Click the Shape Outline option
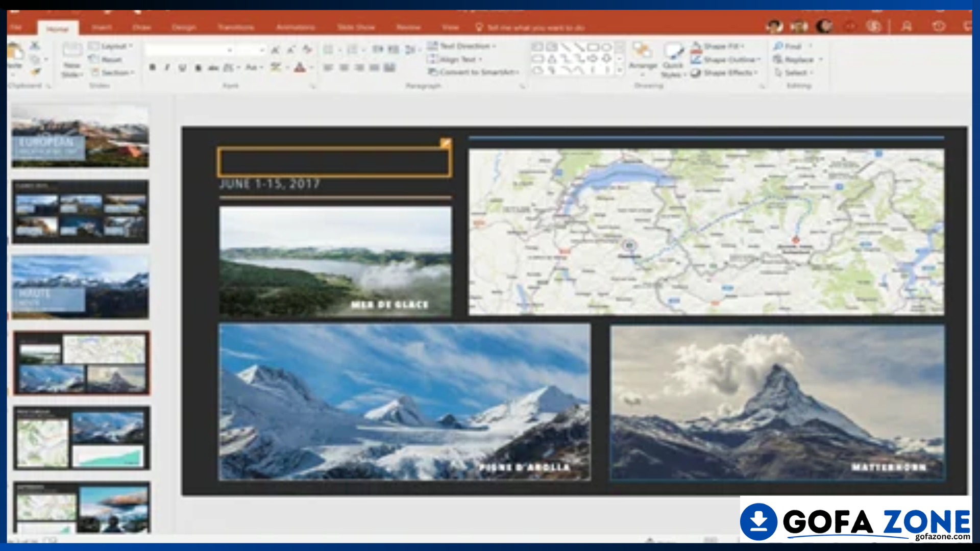Viewport: 980px width, 551px height. click(x=725, y=59)
